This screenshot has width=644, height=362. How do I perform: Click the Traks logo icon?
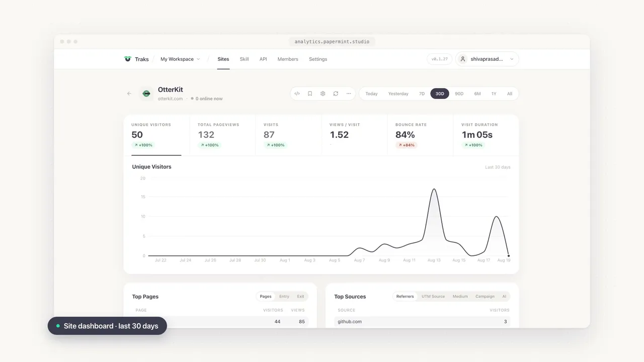pyautogui.click(x=128, y=59)
